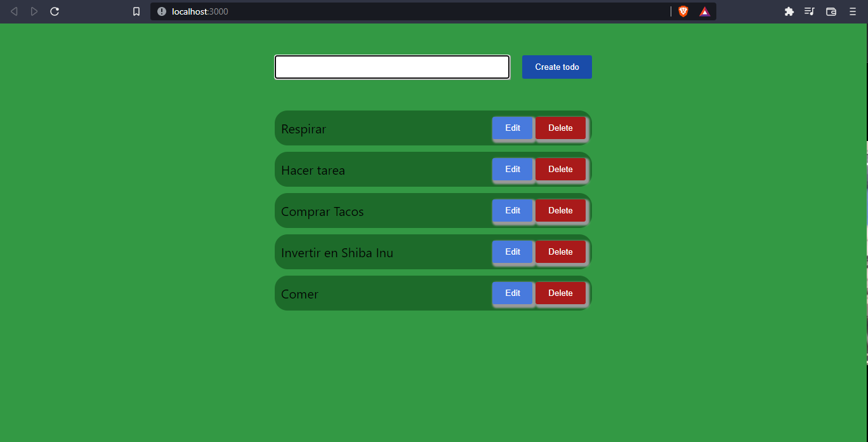Click the Create todo button
The width and height of the screenshot is (868, 442).
click(556, 67)
